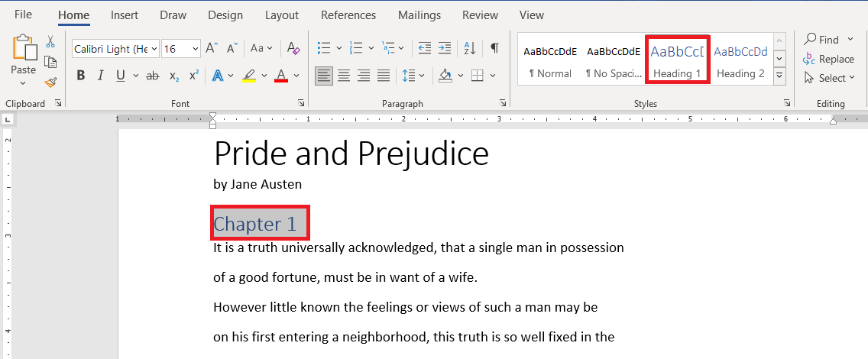
Task: Open the font name dropdown
Action: 154,49
